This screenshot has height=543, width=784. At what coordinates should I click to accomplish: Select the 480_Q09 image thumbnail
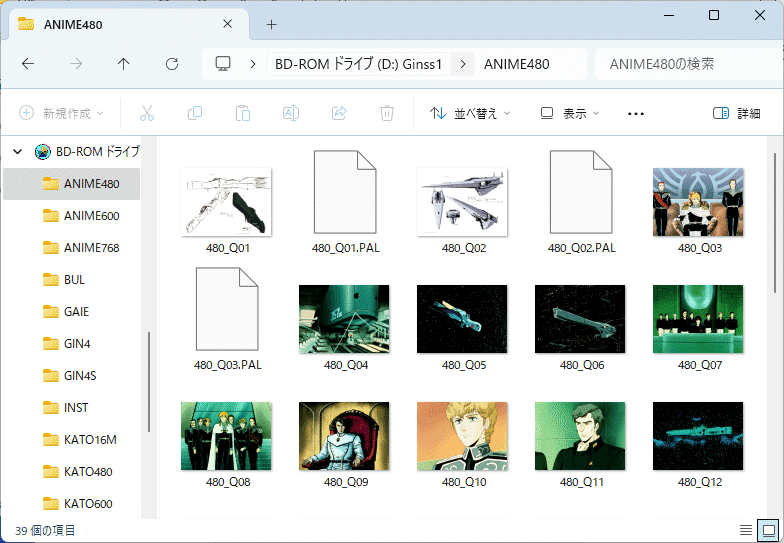click(344, 436)
